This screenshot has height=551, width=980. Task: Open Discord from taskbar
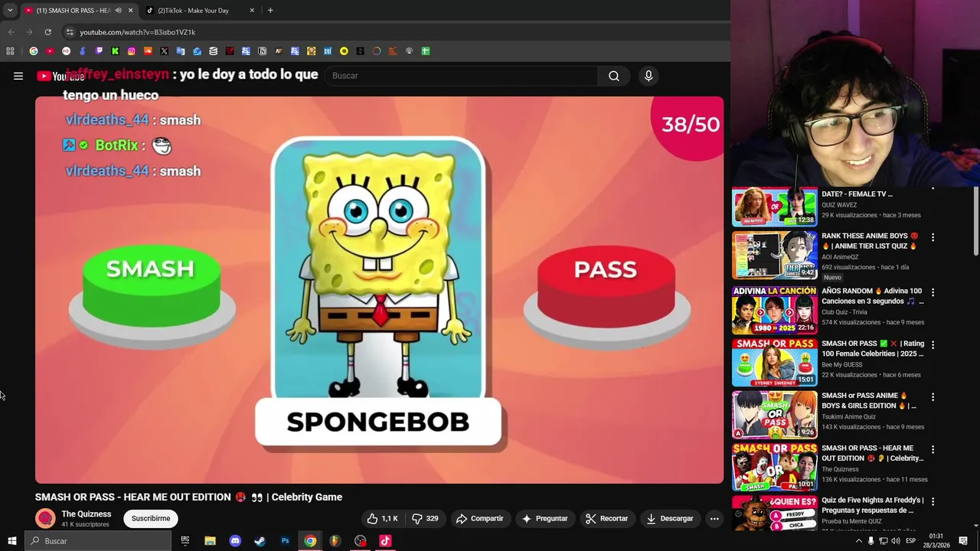tap(235, 541)
